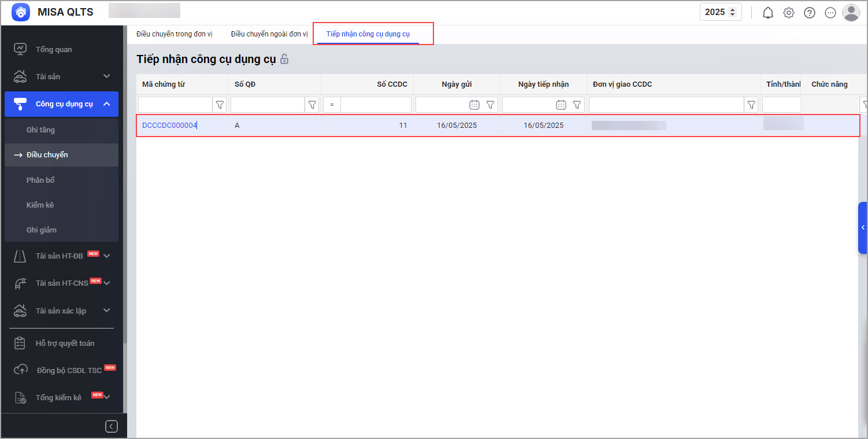Click the notification bell icon

(x=767, y=13)
